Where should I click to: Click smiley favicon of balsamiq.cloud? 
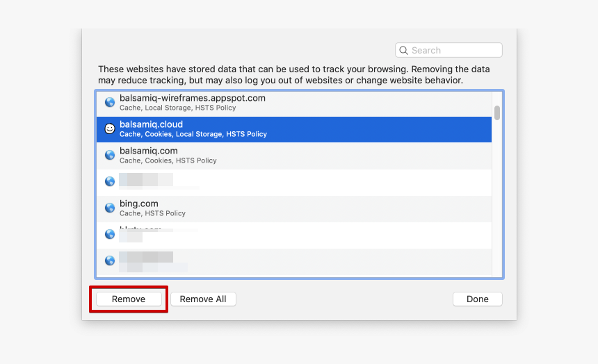110,129
